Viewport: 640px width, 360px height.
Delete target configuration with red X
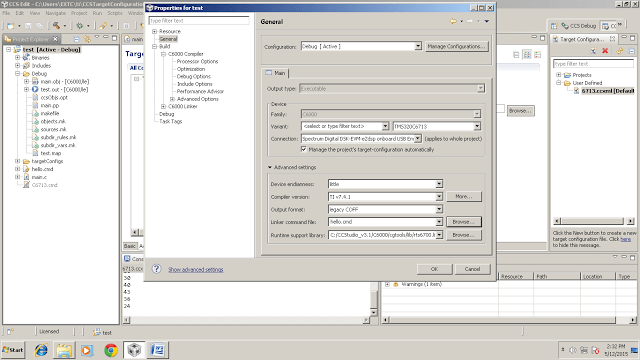pyautogui.click(x=605, y=51)
